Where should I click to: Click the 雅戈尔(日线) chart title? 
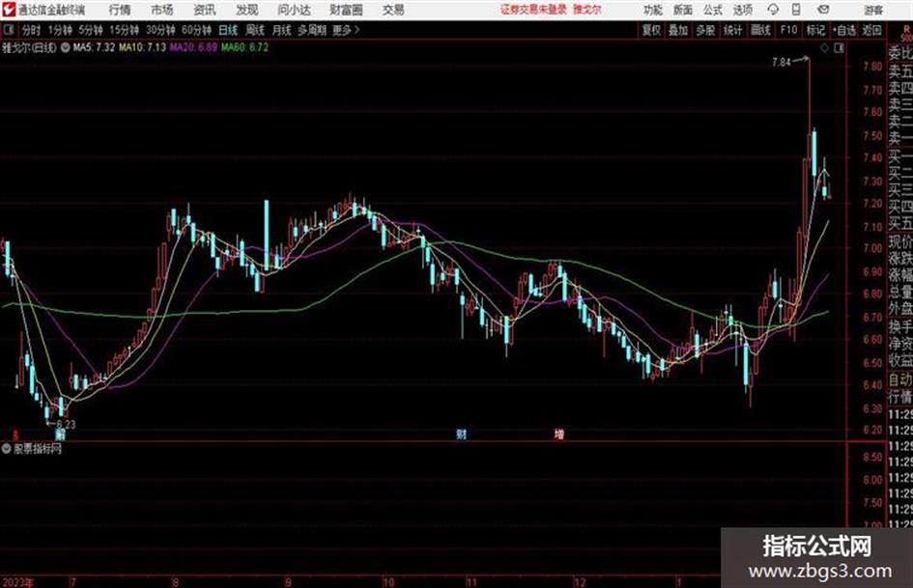pos(29,47)
